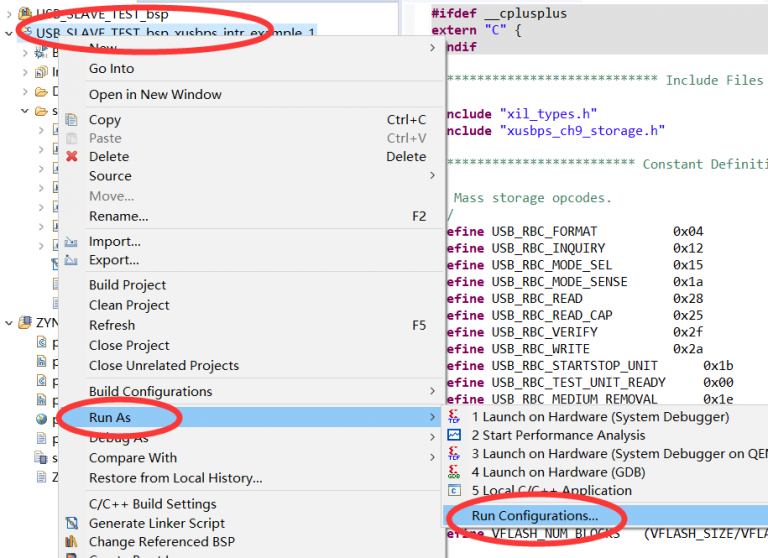This screenshot has height=558, width=768.
Task: Select Clean Project from context menu
Action: (x=129, y=305)
